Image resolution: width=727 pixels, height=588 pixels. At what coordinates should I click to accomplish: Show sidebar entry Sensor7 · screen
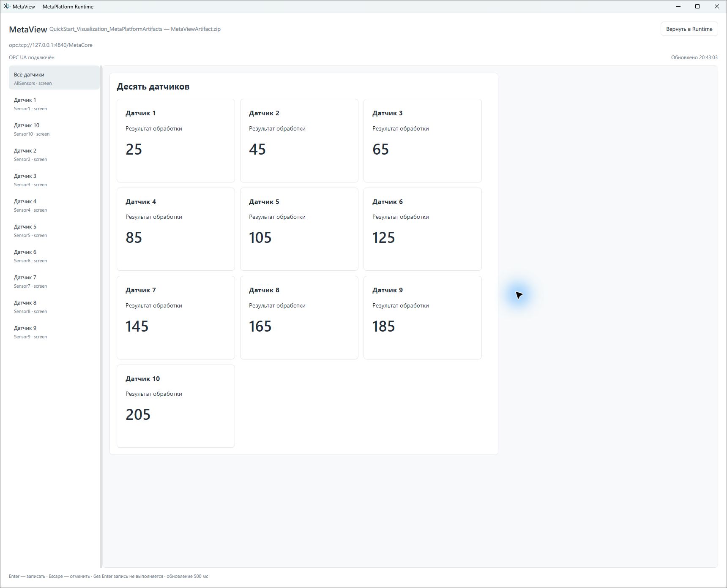click(54, 281)
